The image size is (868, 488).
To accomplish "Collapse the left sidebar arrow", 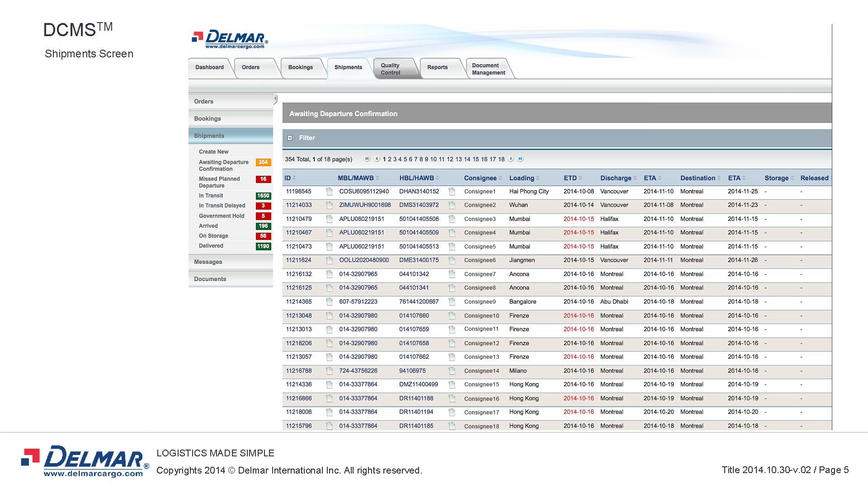I will pyautogui.click(x=275, y=99).
